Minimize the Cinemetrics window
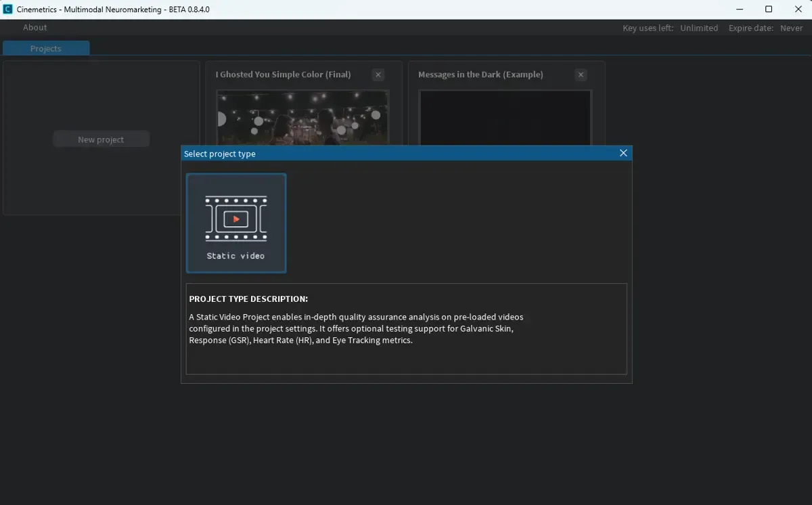The height and width of the screenshot is (505, 812). pyautogui.click(x=739, y=9)
